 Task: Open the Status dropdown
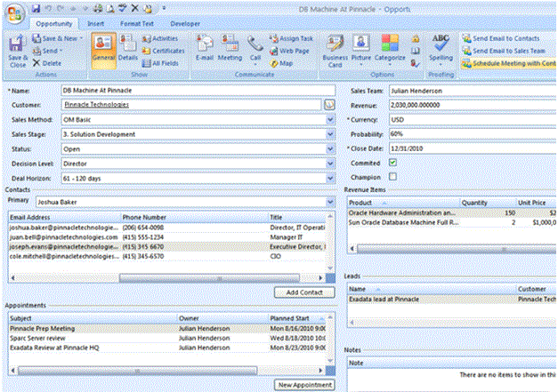point(330,149)
